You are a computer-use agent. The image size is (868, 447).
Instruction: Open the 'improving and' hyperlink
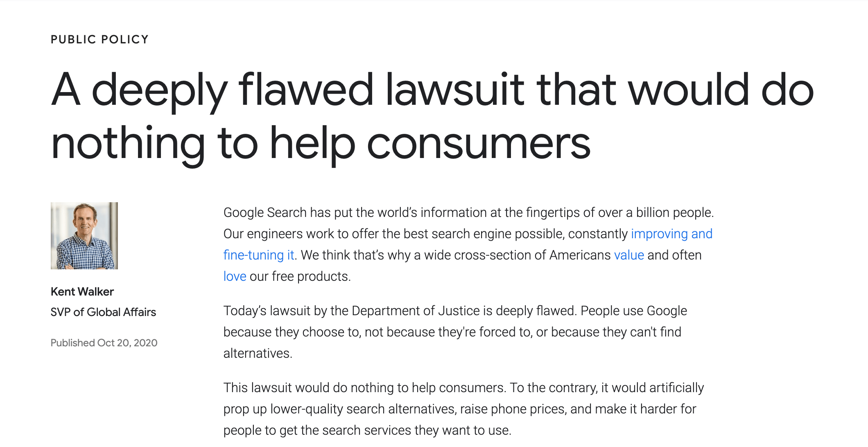point(671,234)
